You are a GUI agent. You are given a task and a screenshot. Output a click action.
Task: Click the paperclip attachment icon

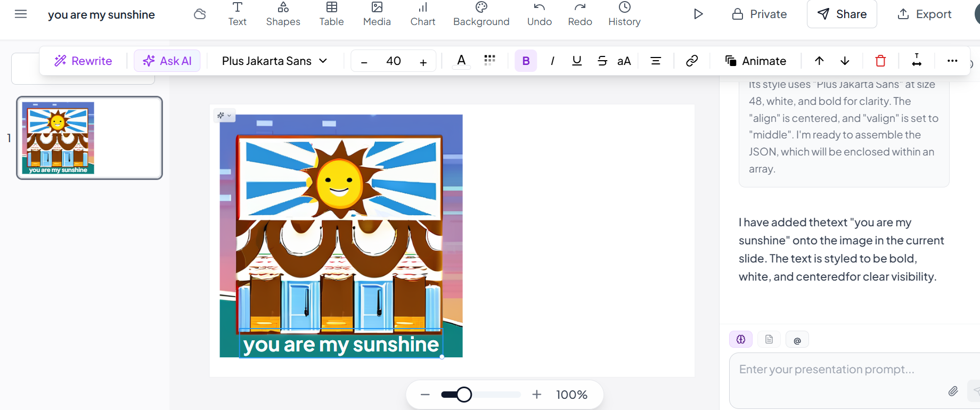(953, 391)
